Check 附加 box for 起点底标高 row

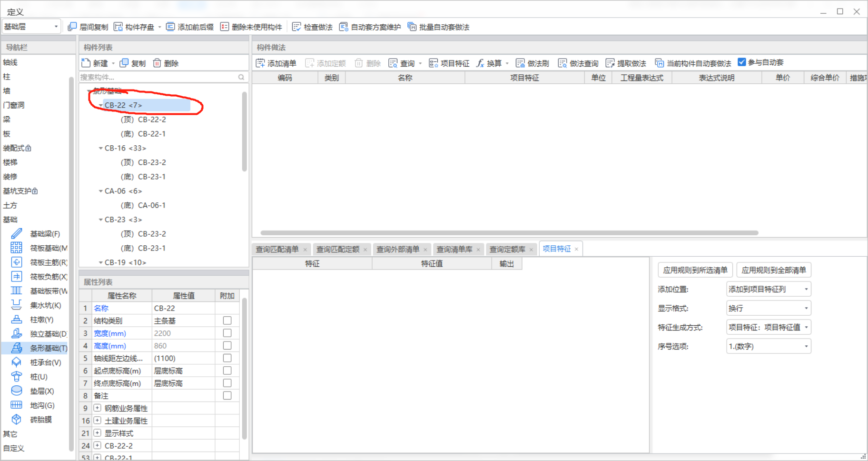(x=227, y=371)
